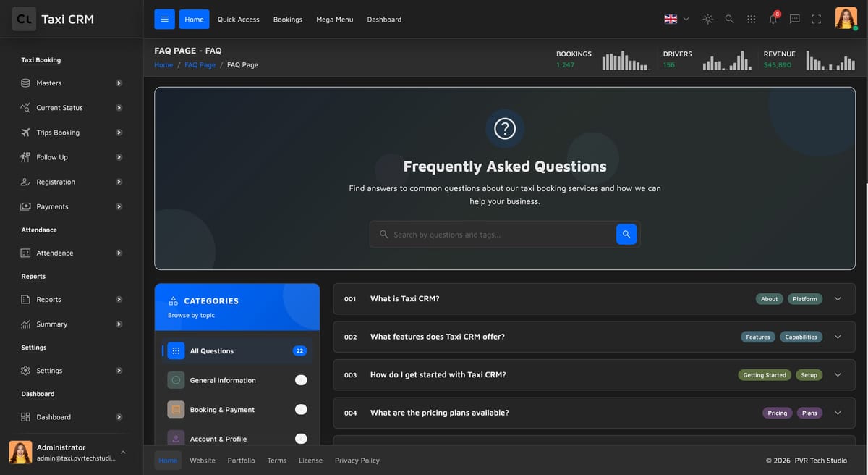Open the Bookings top menu
This screenshot has width=868, height=475.
tap(288, 20)
